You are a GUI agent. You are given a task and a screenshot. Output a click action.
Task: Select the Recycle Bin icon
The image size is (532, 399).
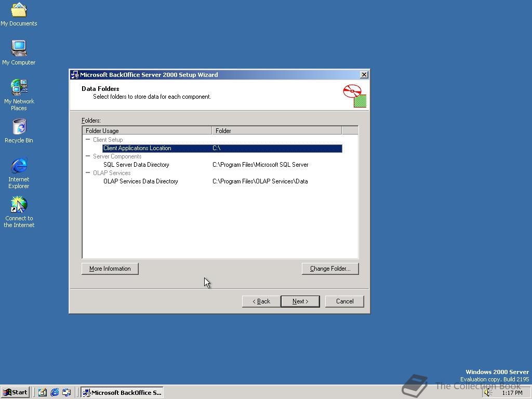point(19,130)
